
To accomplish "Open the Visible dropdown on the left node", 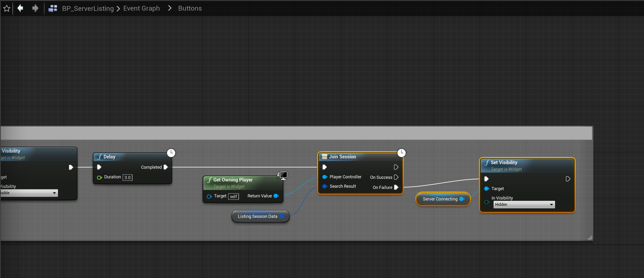I will [x=29, y=193].
